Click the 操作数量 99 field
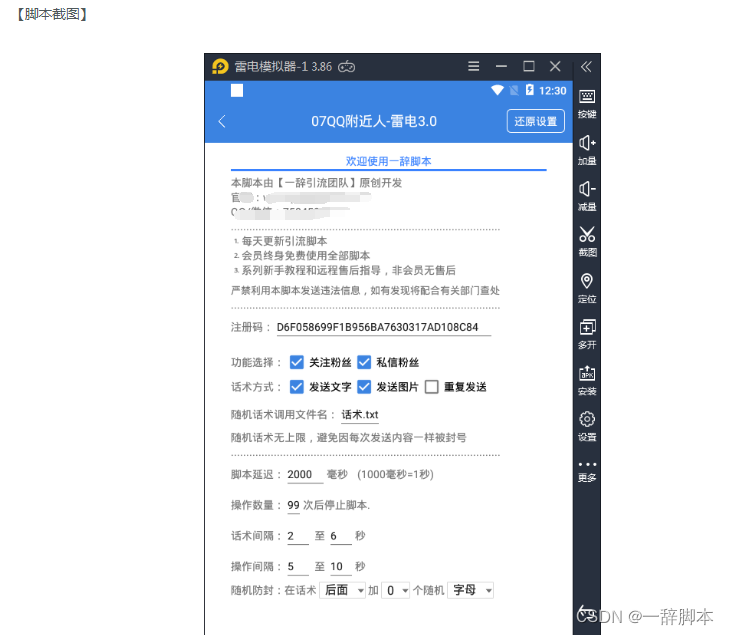The image size is (729, 635). [x=293, y=505]
